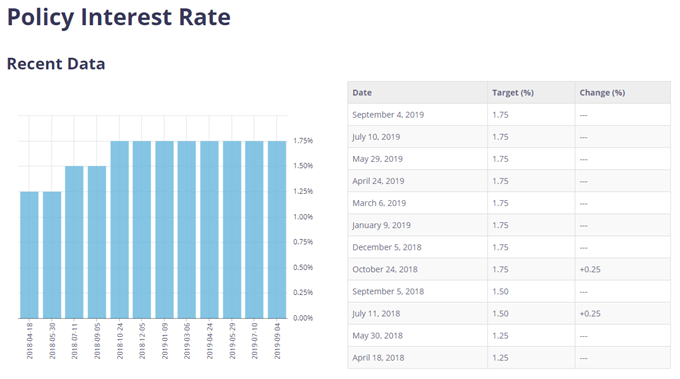
Task: Click the 2018-10-24 x-axis label
Action: [120, 341]
